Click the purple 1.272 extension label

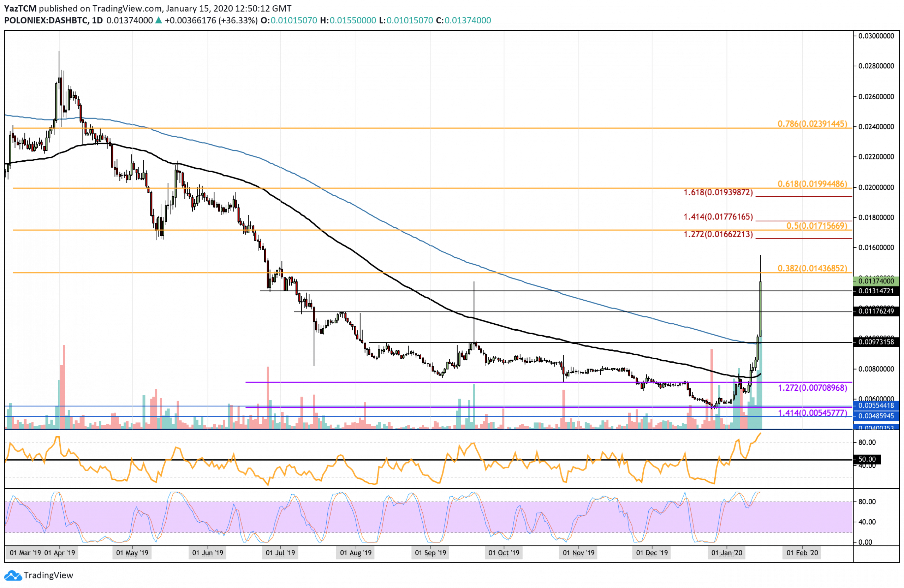[x=812, y=388]
